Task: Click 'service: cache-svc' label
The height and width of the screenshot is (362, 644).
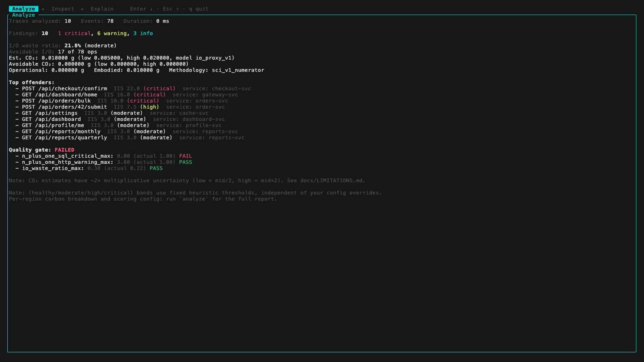Action: 179,113
